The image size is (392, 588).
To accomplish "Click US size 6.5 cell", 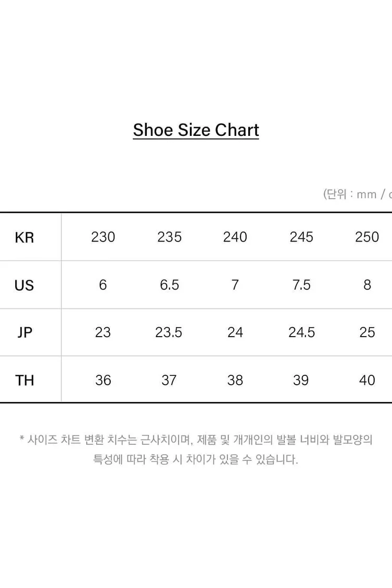I will click(169, 285).
